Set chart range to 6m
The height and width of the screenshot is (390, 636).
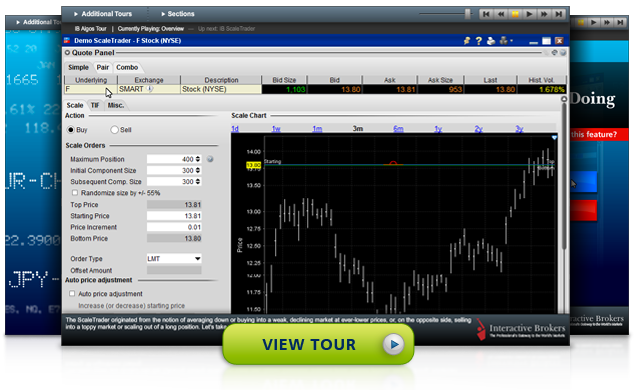(398, 129)
